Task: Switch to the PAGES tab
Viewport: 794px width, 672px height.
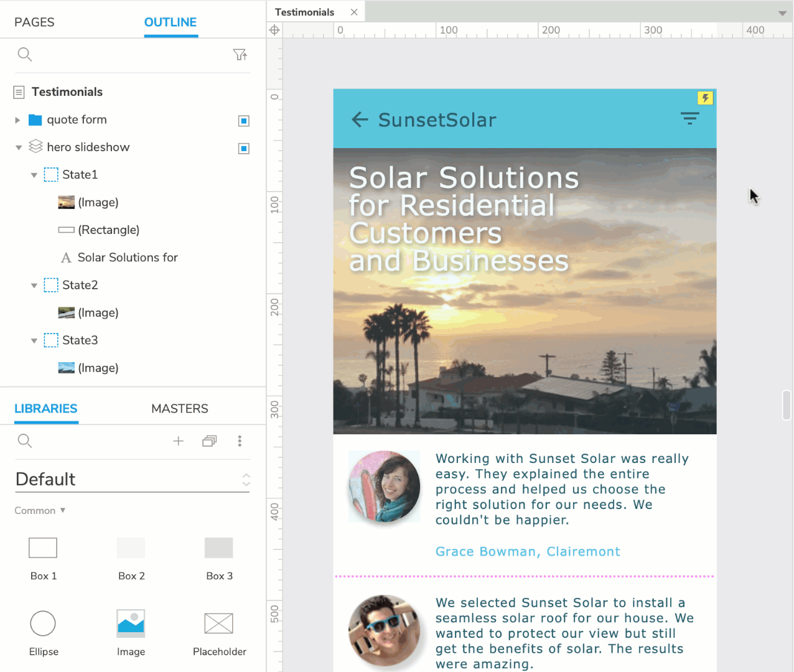Action: pos(34,22)
